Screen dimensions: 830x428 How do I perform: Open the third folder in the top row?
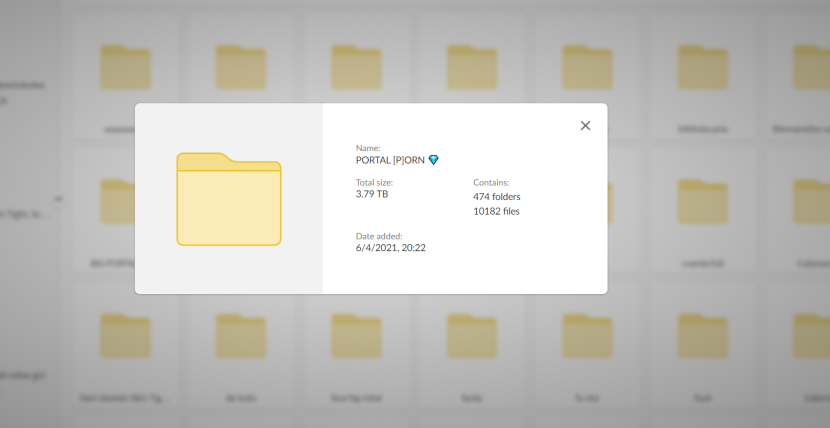click(x=356, y=67)
